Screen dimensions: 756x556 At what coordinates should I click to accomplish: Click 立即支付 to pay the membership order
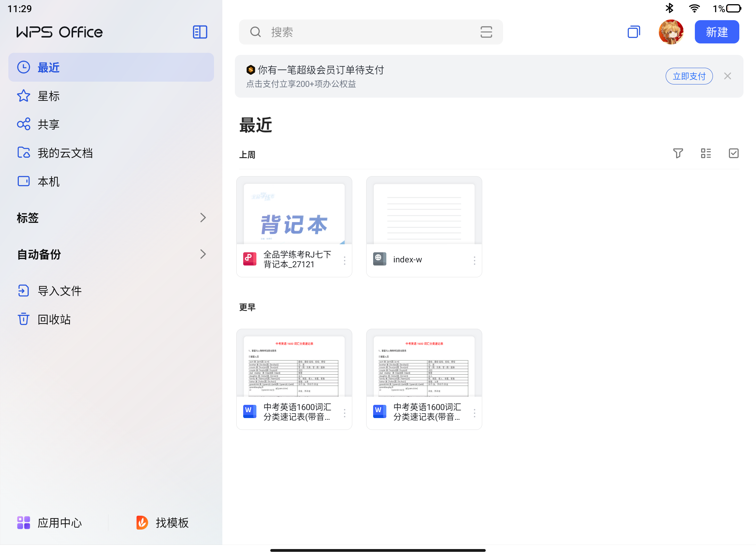(689, 76)
